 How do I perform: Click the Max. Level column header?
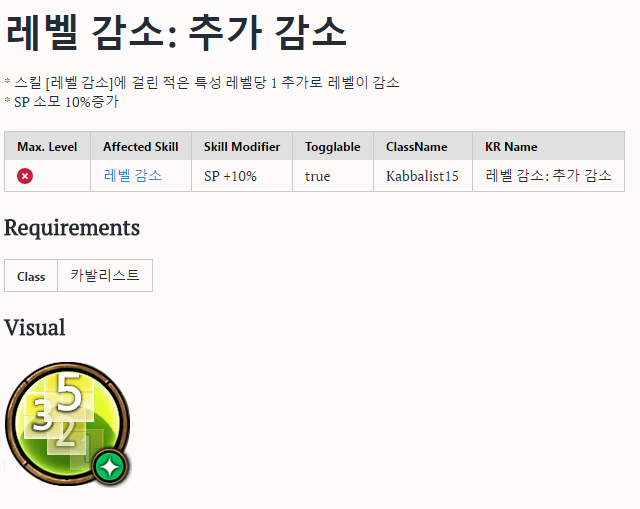point(47,146)
